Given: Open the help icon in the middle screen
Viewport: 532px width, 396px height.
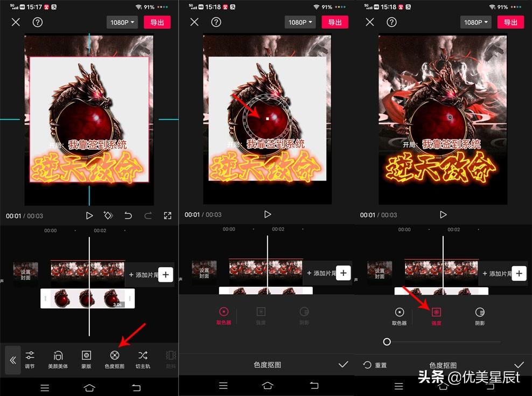Looking at the screenshot, I should coord(216,22).
